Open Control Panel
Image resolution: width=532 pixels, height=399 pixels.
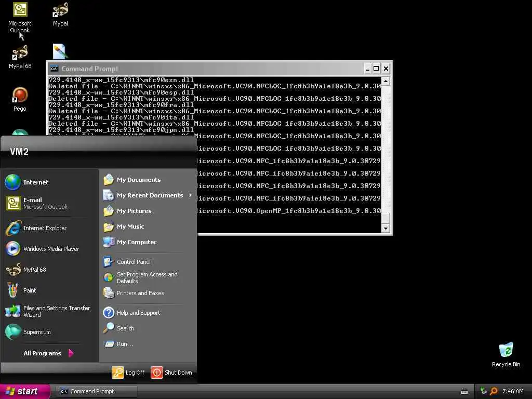coord(148,262)
